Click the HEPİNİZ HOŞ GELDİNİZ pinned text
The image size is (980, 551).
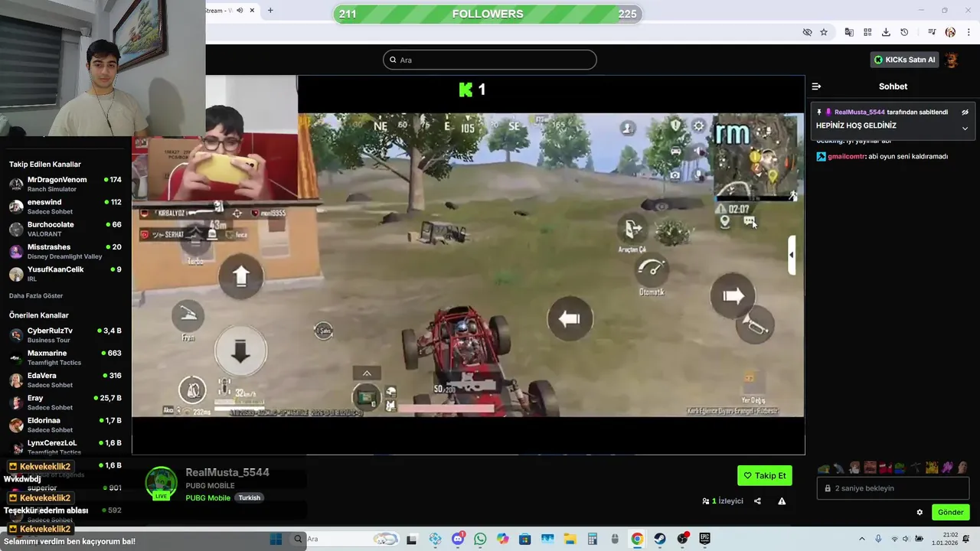click(x=856, y=126)
